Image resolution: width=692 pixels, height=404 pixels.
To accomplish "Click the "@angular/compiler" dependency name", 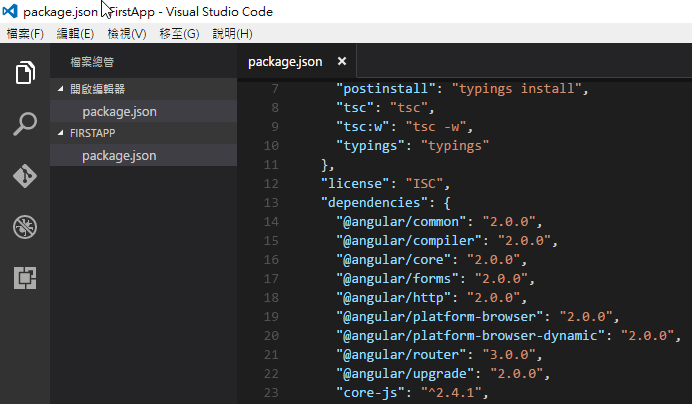I will [409, 241].
